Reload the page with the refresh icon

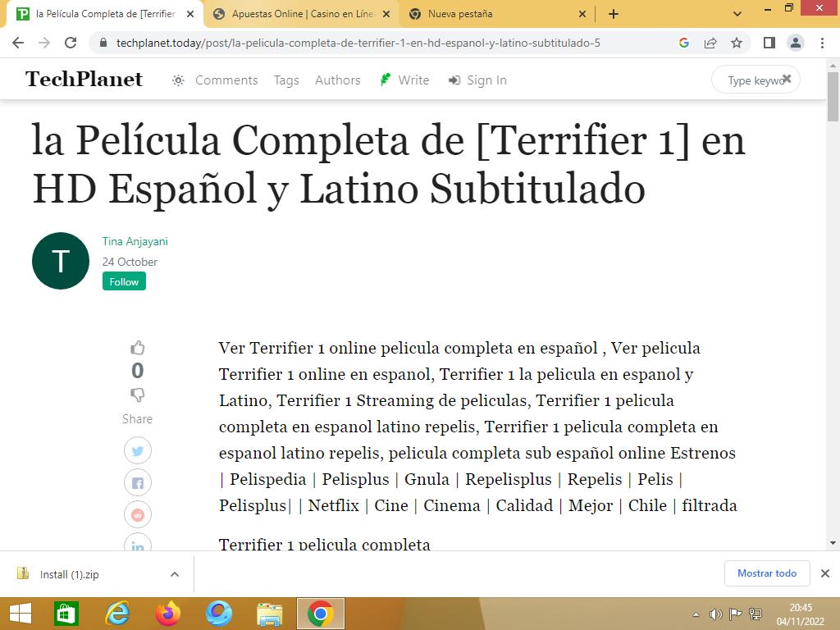pos(71,43)
